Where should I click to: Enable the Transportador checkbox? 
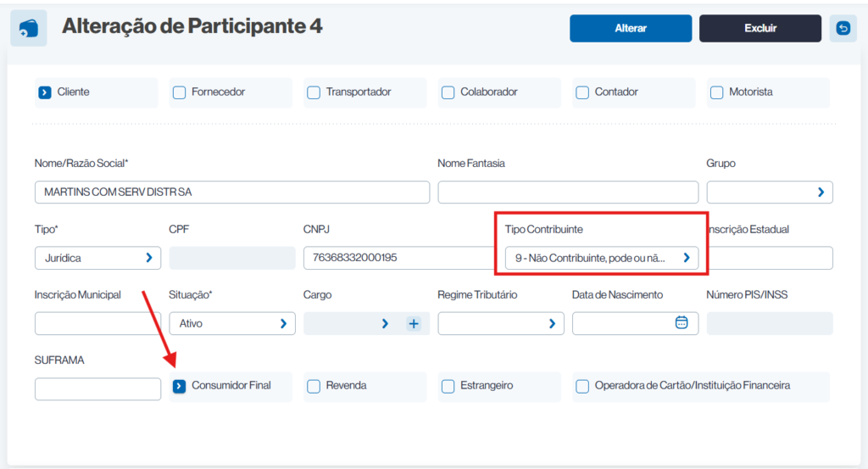coord(314,92)
